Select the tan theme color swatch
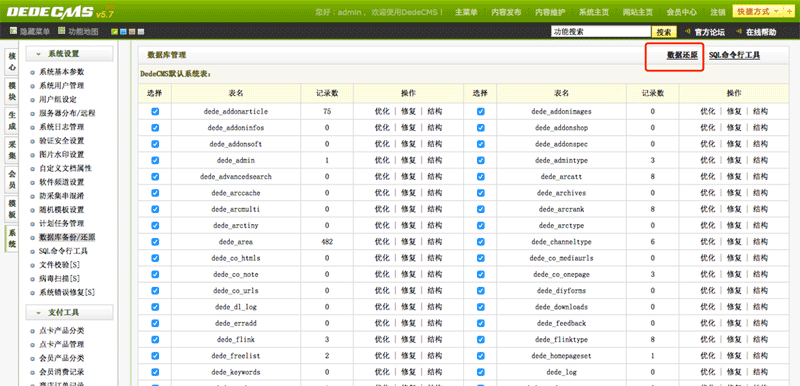The width and height of the screenshot is (800, 386). 132,32
